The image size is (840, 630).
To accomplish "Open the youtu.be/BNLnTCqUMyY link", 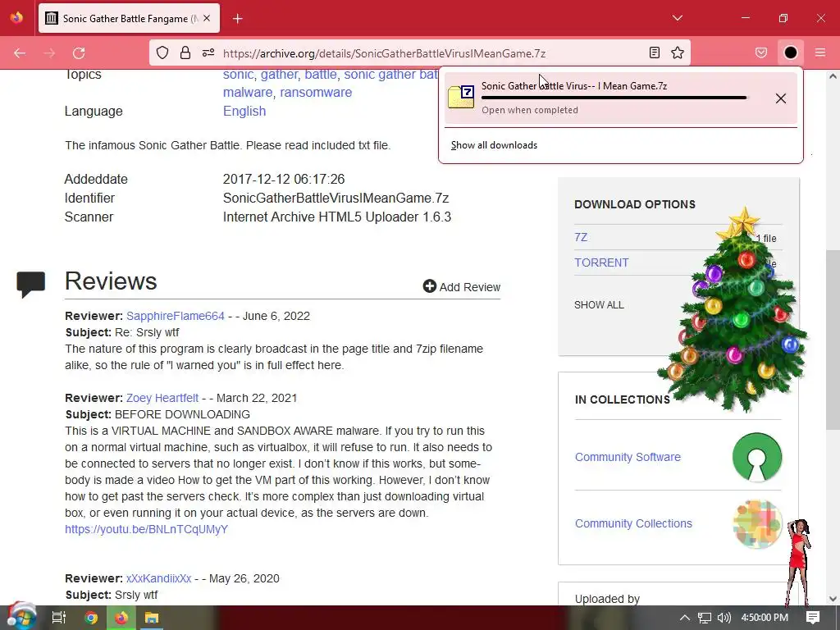I will 146,529.
